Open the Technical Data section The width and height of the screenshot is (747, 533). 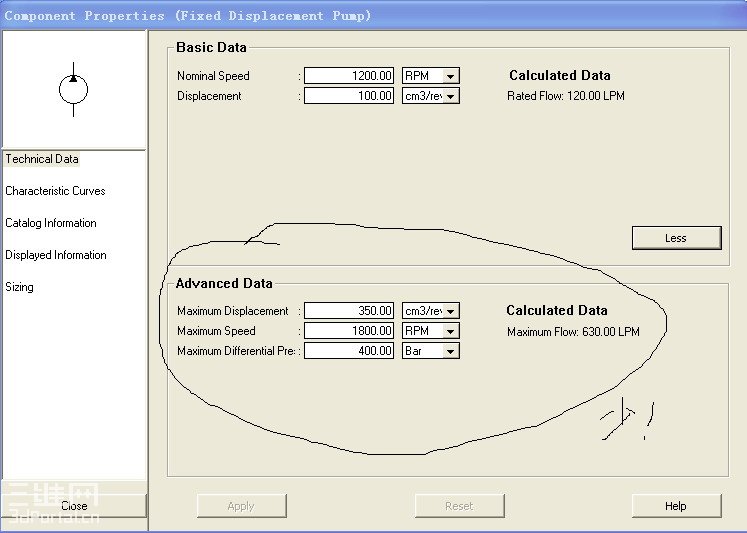(x=42, y=159)
